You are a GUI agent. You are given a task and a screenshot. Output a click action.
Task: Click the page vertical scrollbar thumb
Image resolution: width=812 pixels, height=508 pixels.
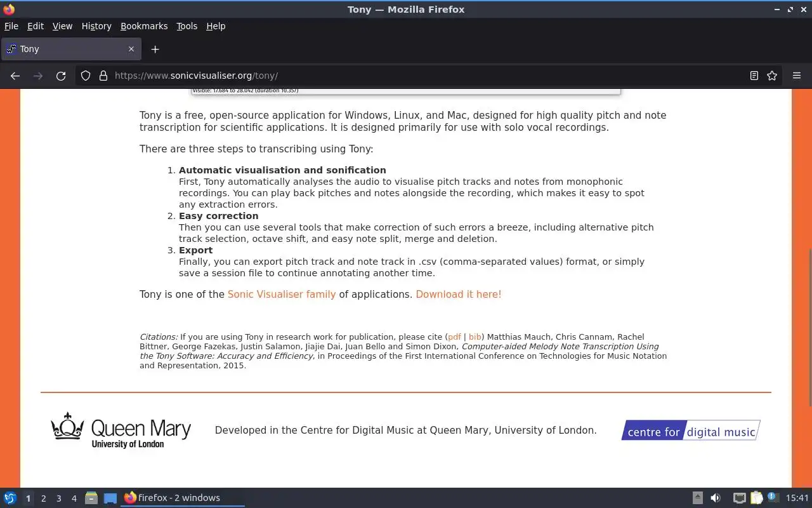coord(809,327)
